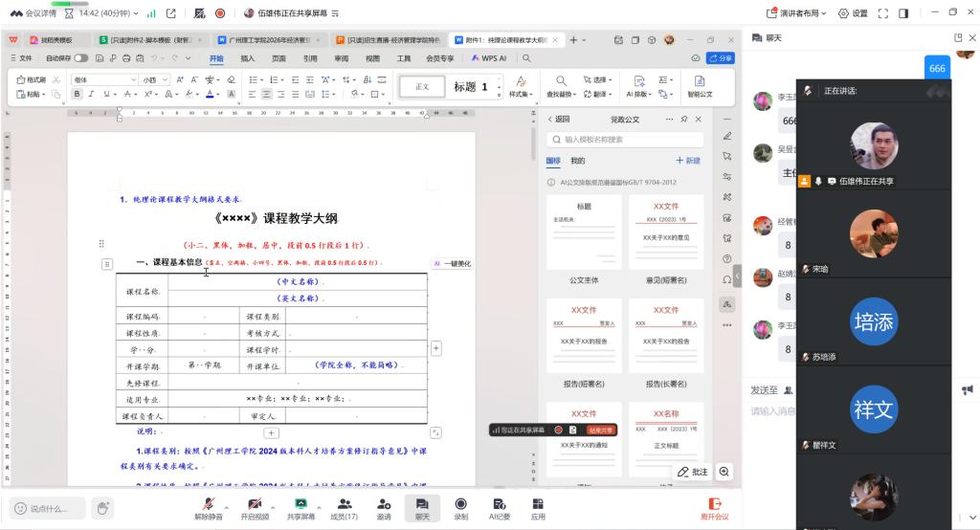Image resolution: width=980 pixels, height=530 pixels.
Task: Turn on camera with 开启视频
Action: (255, 508)
